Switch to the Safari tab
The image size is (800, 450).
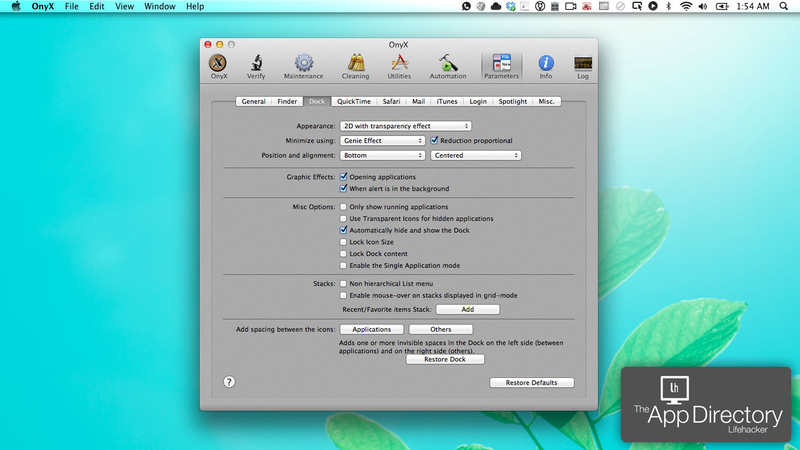coord(391,101)
